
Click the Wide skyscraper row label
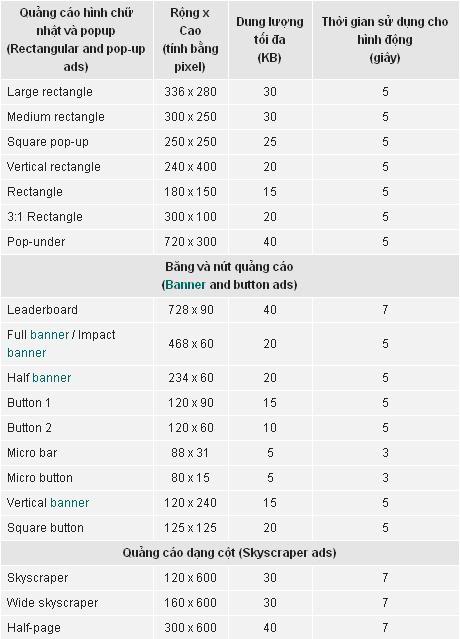point(53,603)
